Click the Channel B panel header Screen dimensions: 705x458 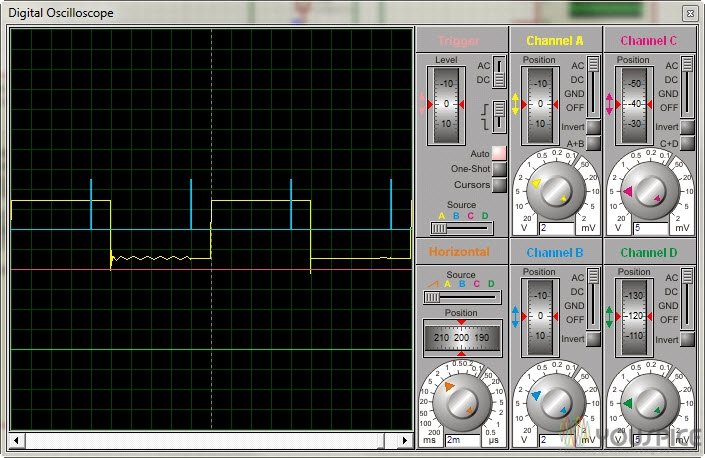pos(555,253)
